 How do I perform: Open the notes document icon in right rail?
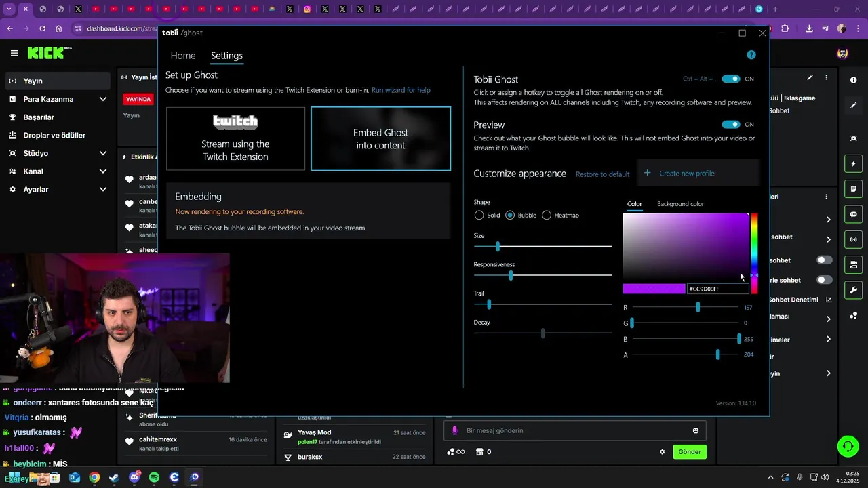[x=853, y=188]
